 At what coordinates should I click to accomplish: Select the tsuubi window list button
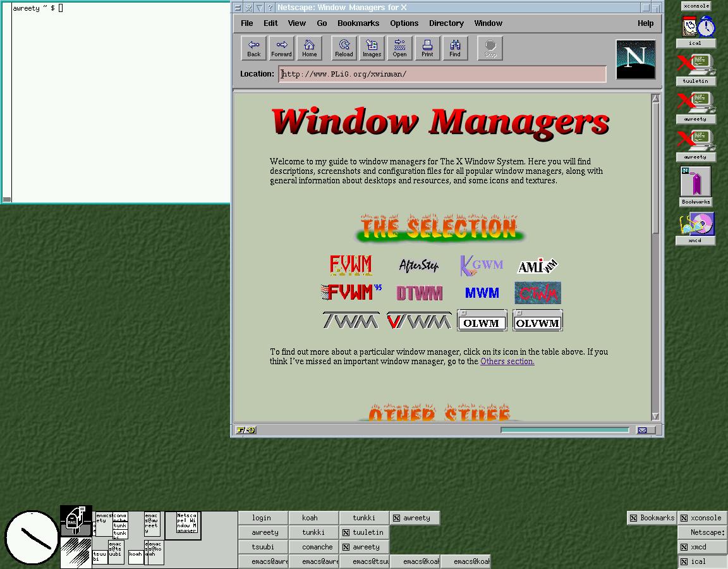click(263, 547)
